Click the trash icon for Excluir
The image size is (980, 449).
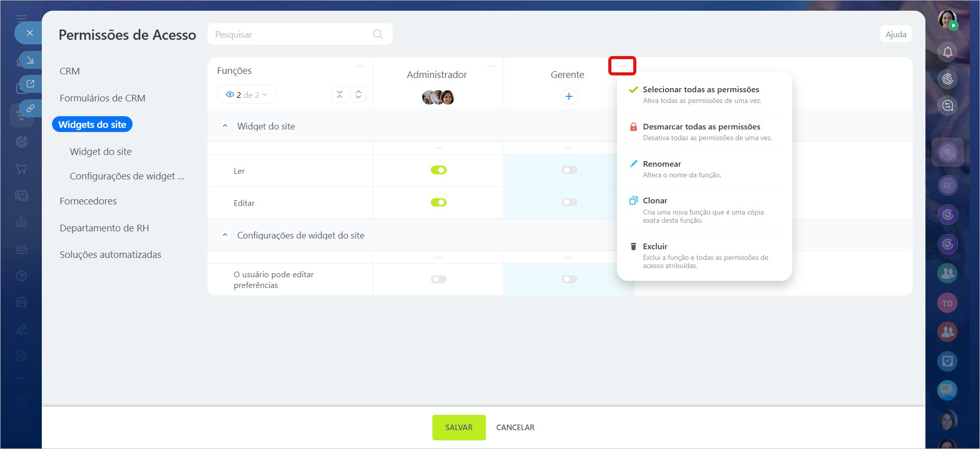(633, 247)
